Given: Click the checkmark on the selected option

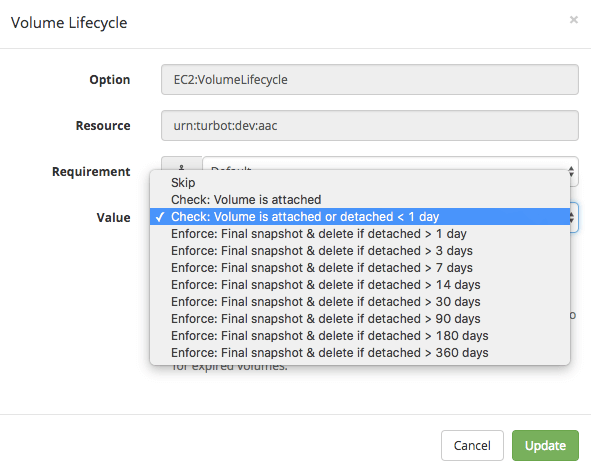Looking at the screenshot, I should (x=160, y=217).
